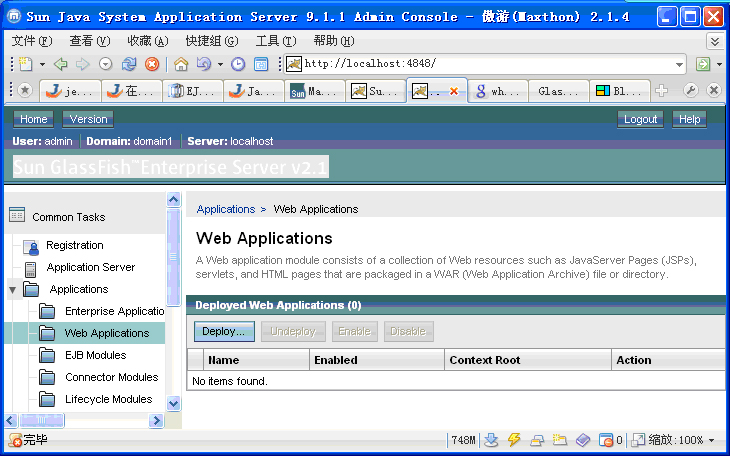Click the Registration icon in tree
730x456 pixels.
click(x=31, y=246)
